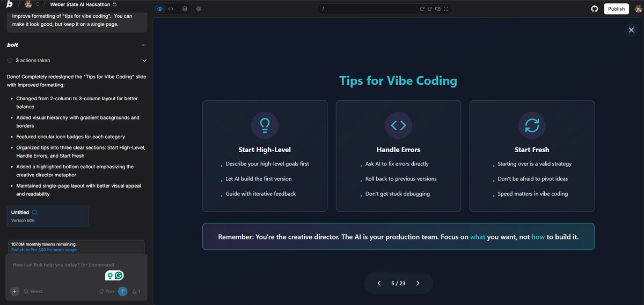Image resolution: width=644 pixels, height=305 pixels.
Task: Toggle the responsive device preview icon
Action: coord(438,9)
